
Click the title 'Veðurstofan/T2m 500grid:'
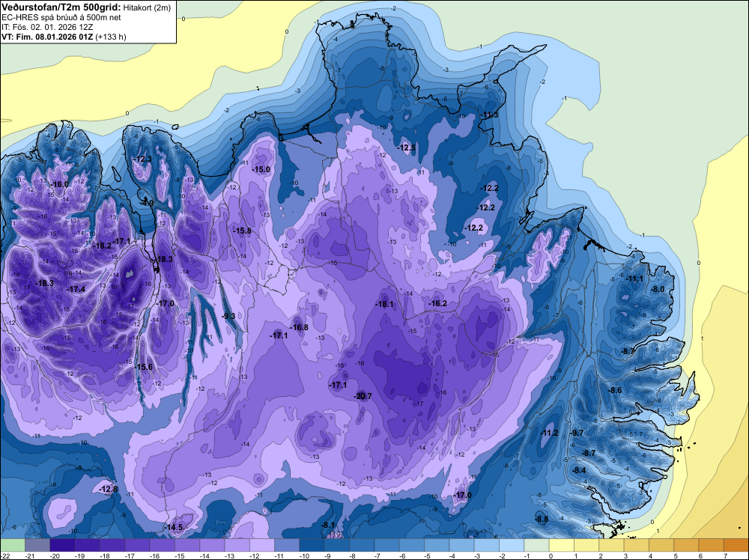tap(61, 7)
